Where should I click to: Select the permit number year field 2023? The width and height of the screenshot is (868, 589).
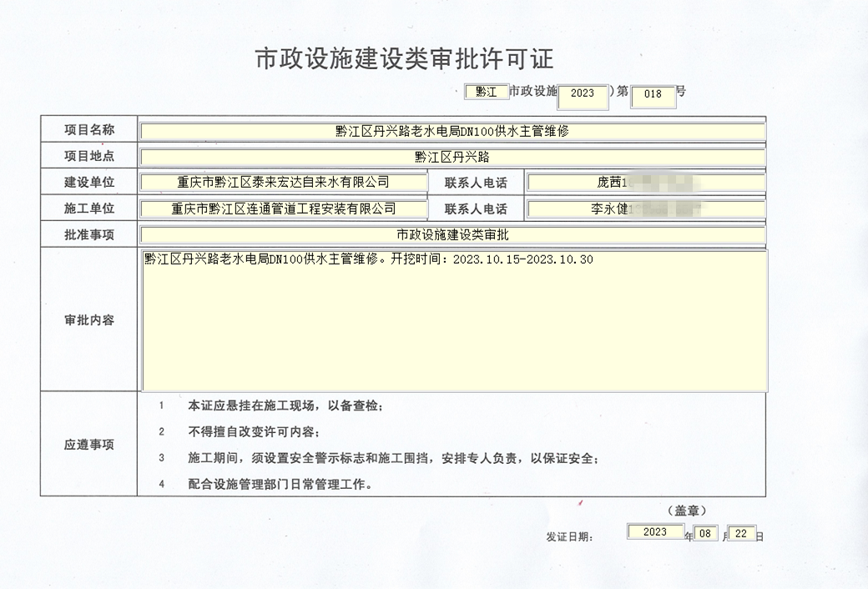point(583,98)
